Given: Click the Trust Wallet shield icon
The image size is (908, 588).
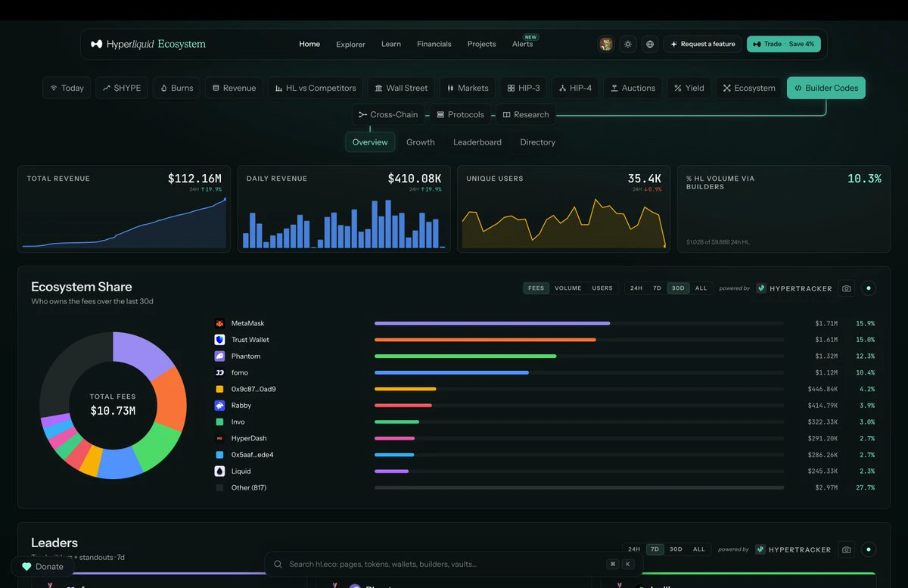Looking at the screenshot, I should 219,340.
